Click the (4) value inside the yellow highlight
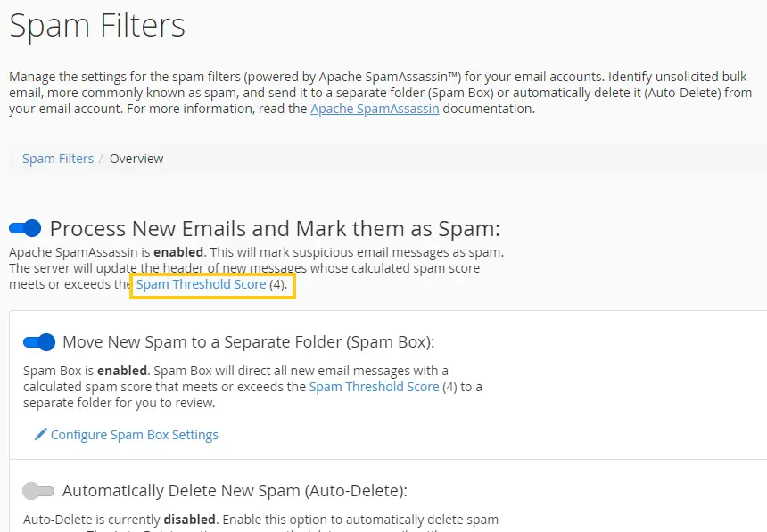Screen dimensions: 767x532 pyautogui.click(x=277, y=284)
